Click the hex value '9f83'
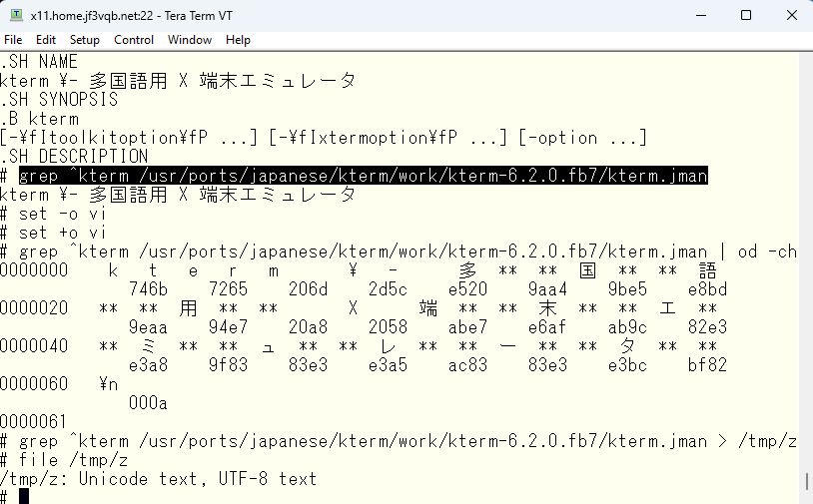Screen dimensions: 813x504 coord(228,364)
